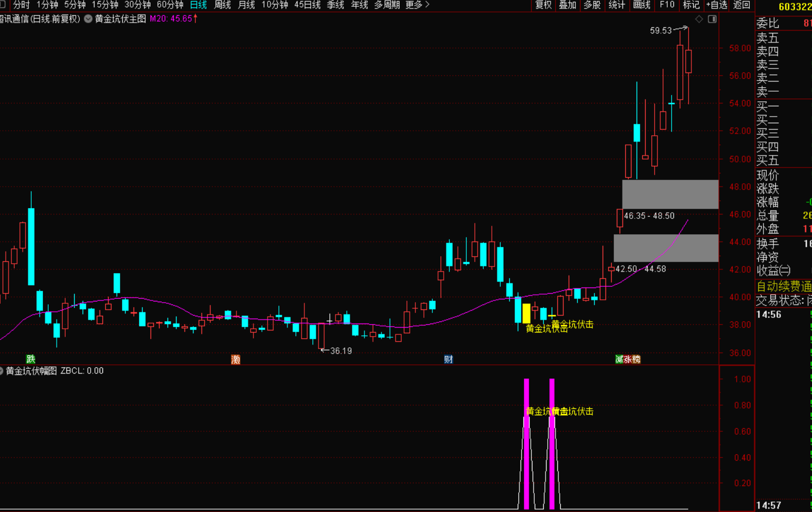Click the 复权 button
The width and height of the screenshot is (812, 512).
pos(543,5)
